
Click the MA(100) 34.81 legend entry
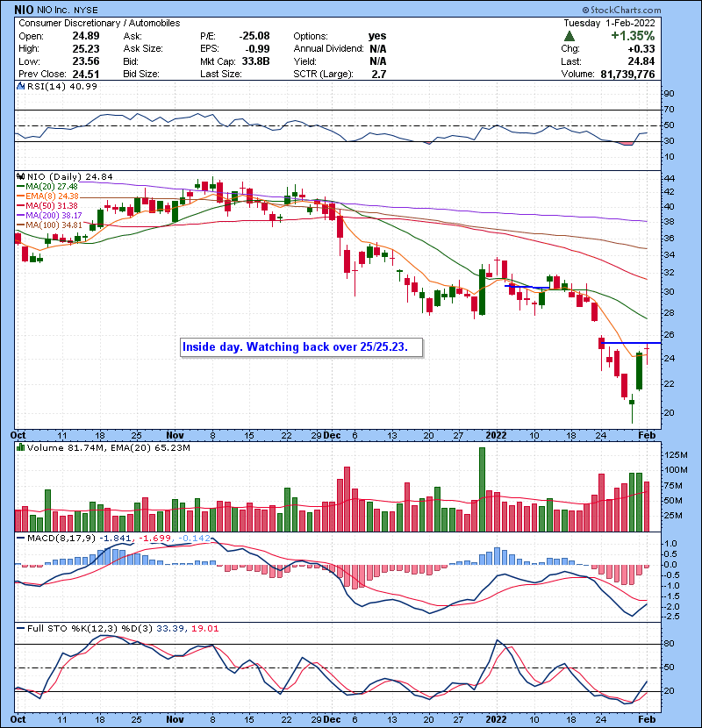click(49, 225)
